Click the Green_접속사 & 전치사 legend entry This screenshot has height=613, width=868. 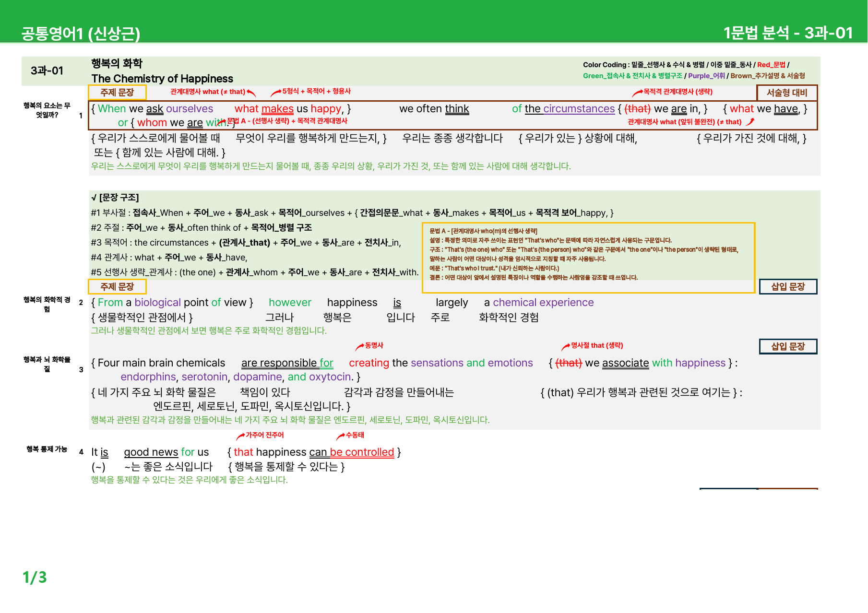(632, 76)
